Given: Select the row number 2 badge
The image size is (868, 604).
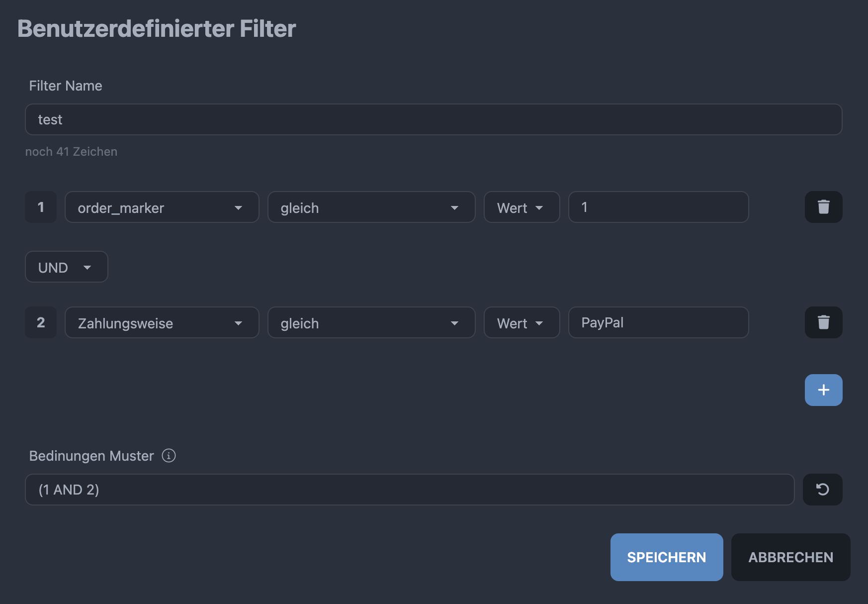Looking at the screenshot, I should [x=41, y=322].
